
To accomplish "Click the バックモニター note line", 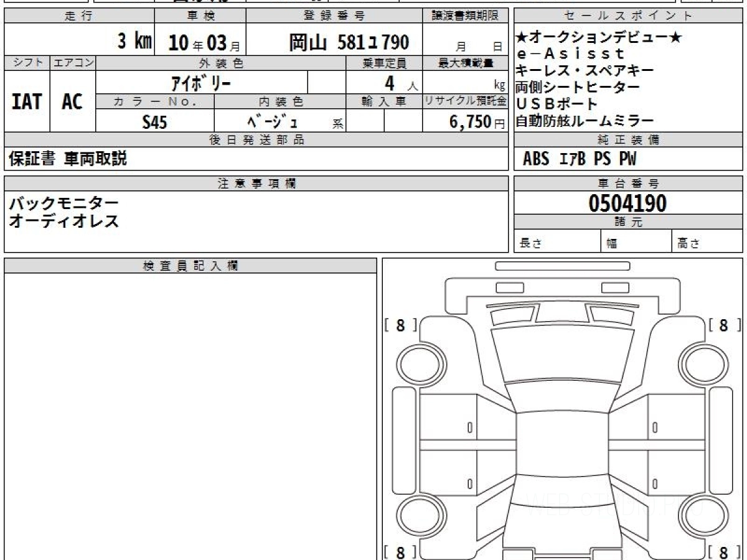I will coord(63,203).
